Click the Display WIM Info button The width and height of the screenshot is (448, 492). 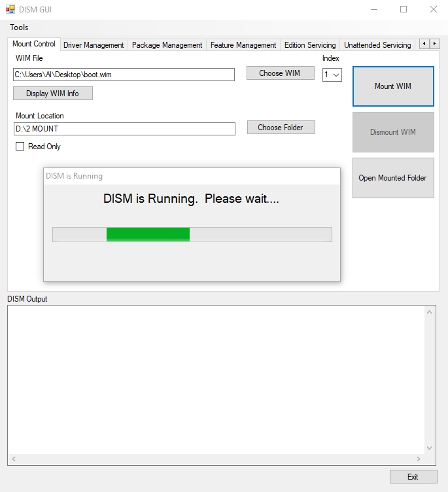53,94
